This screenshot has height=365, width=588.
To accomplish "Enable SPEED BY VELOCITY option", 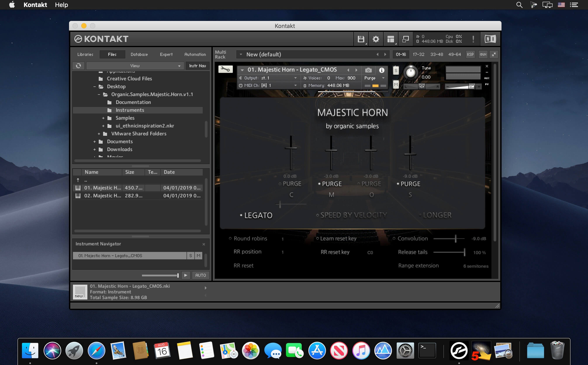I will coord(352,215).
